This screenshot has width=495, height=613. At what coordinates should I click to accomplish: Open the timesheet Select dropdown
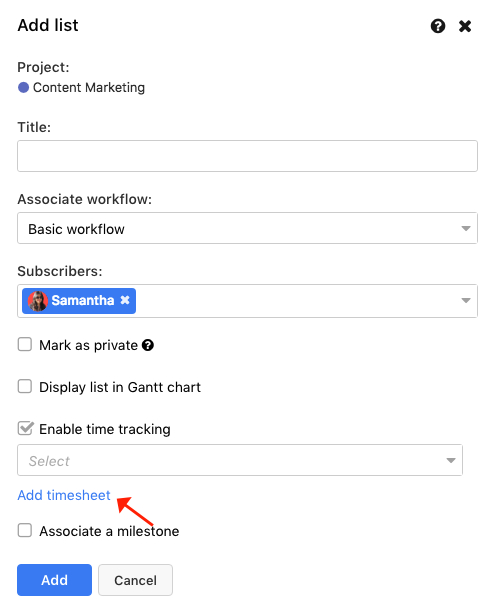coord(240,460)
